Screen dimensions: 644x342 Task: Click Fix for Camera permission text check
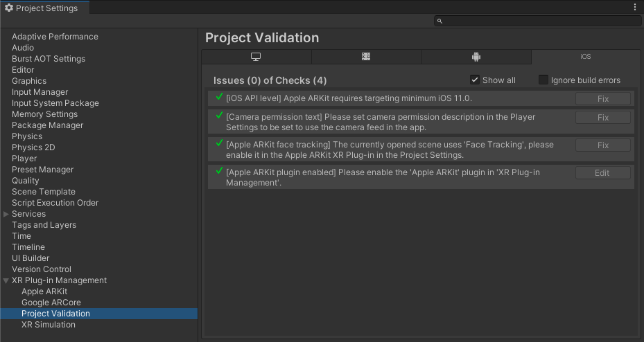pyautogui.click(x=602, y=118)
